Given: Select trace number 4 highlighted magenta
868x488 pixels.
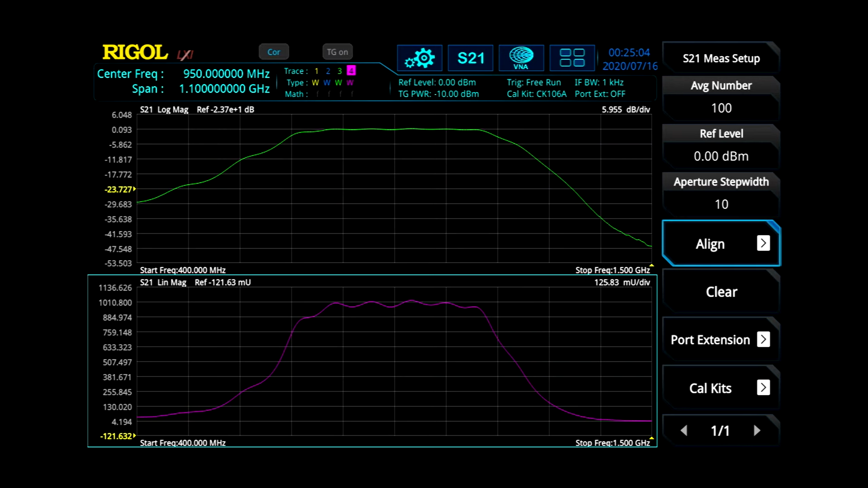Looking at the screenshot, I should click(x=351, y=71).
